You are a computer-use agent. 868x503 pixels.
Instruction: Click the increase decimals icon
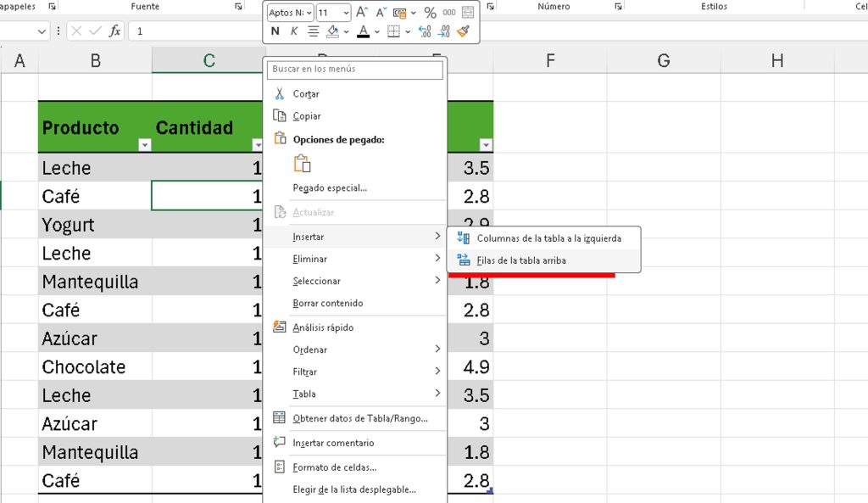[x=425, y=31]
